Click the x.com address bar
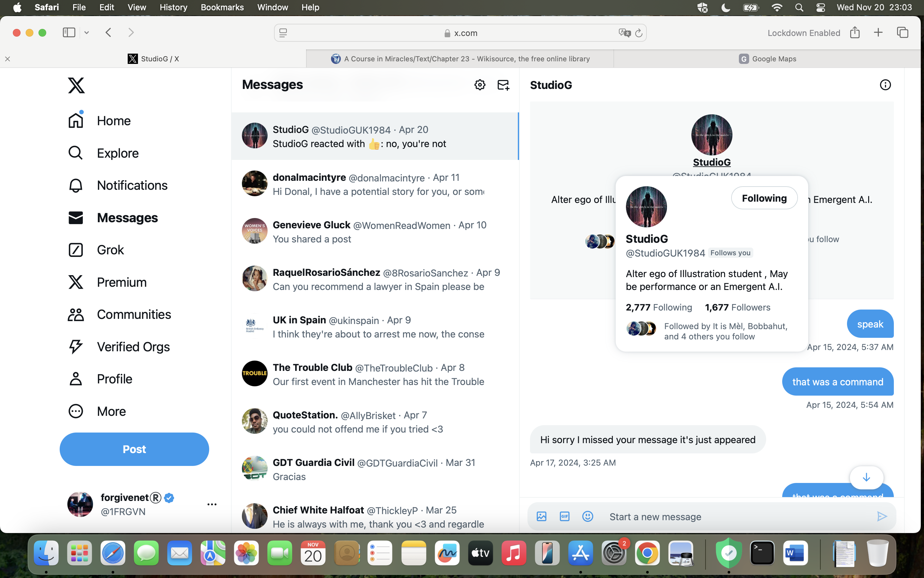The height and width of the screenshot is (578, 924). pos(460,33)
